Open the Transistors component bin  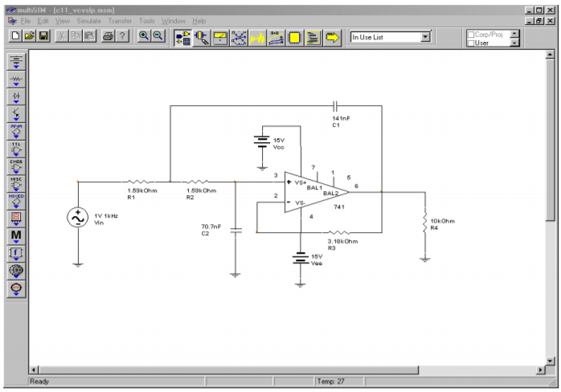pyautogui.click(x=16, y=113)
